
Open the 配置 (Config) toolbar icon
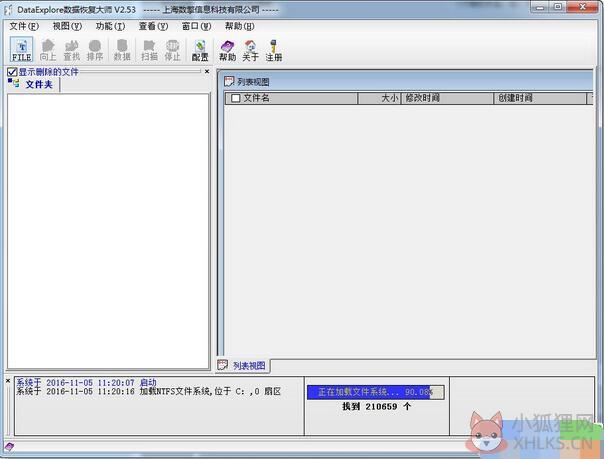point(200,50)
